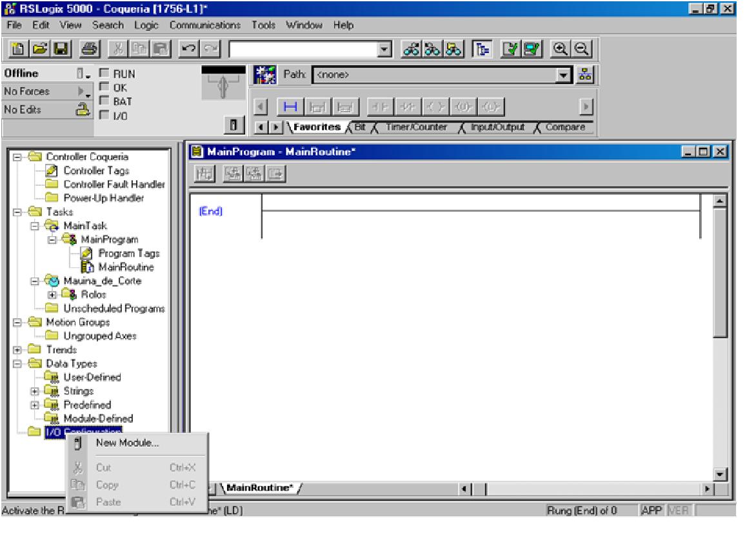Collapse the MainTask tree node
This screenshot has width=756, height=544.
[35, 226]
